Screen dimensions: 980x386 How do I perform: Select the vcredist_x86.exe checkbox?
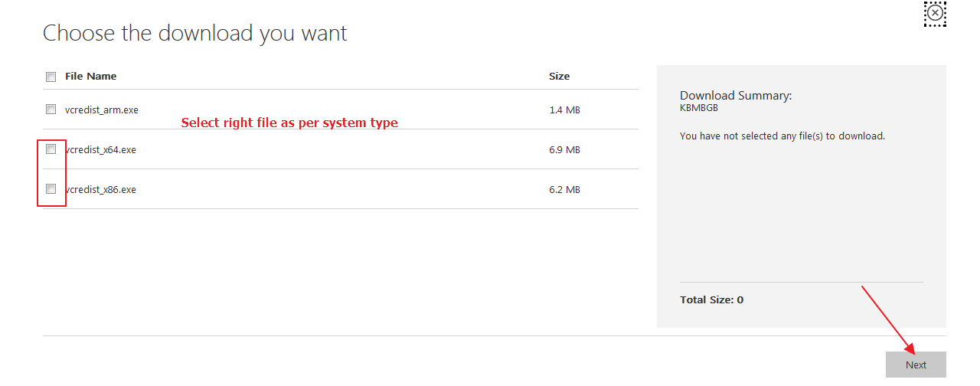(x=51, y=189)
